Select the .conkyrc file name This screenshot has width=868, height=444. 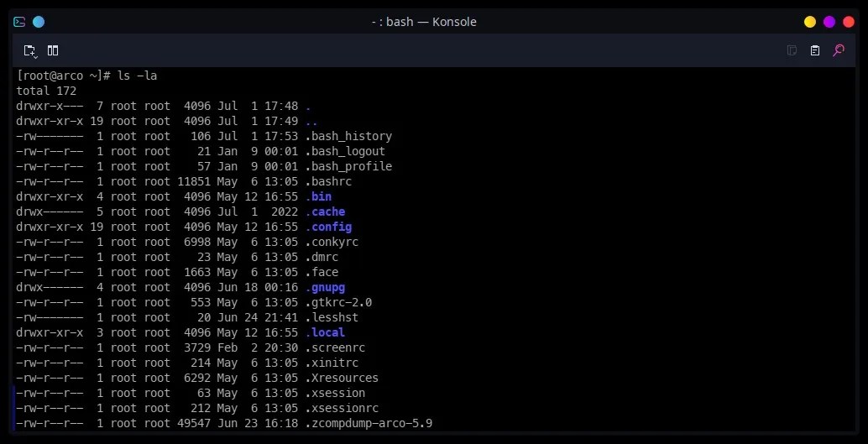pos(332,242)
